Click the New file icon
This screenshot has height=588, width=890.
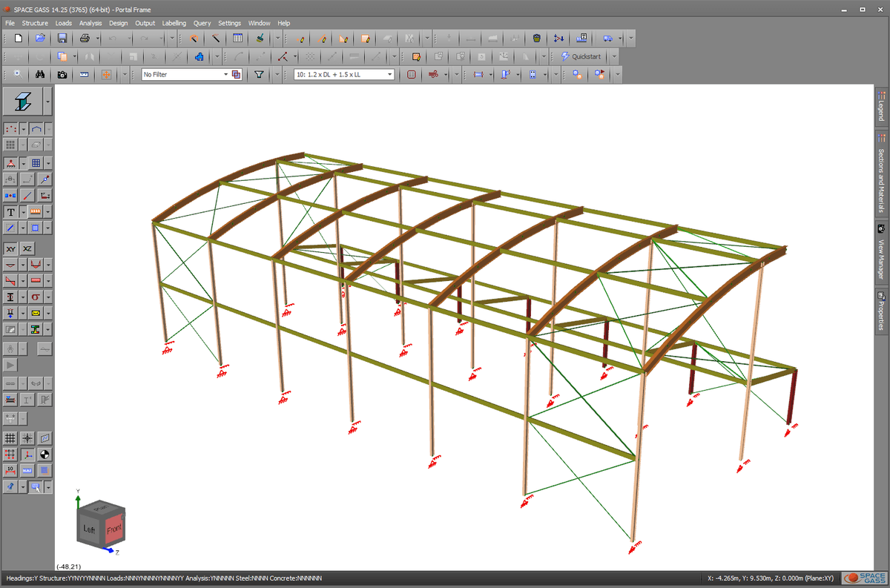point(17,38)
